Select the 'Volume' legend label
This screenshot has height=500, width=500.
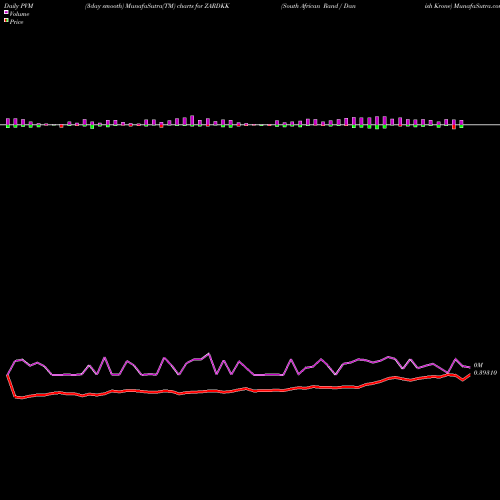coord(19,14)
